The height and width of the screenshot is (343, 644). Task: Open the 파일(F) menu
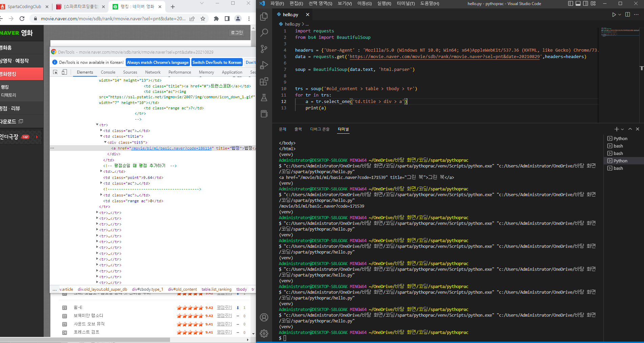click(277, 3)
